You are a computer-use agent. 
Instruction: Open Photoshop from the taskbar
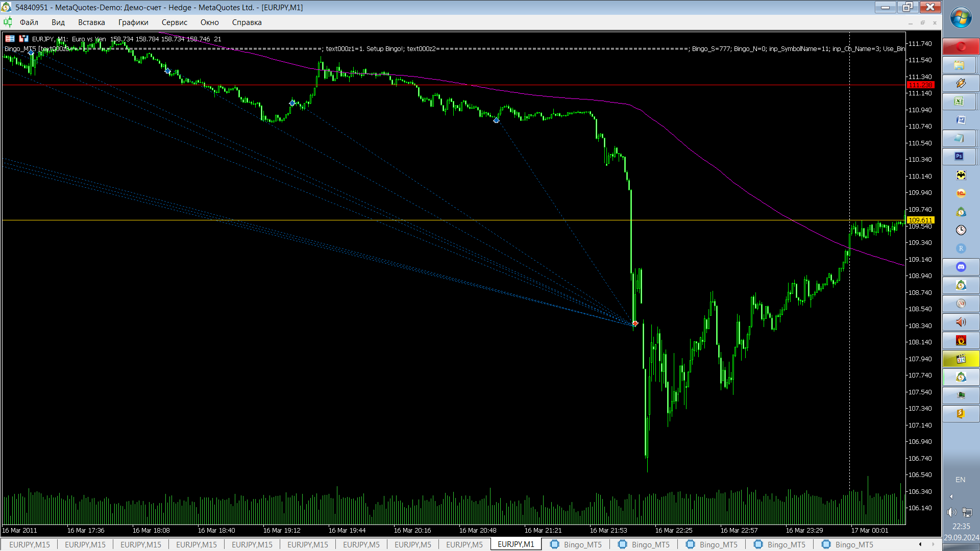[x=960, y=157]
